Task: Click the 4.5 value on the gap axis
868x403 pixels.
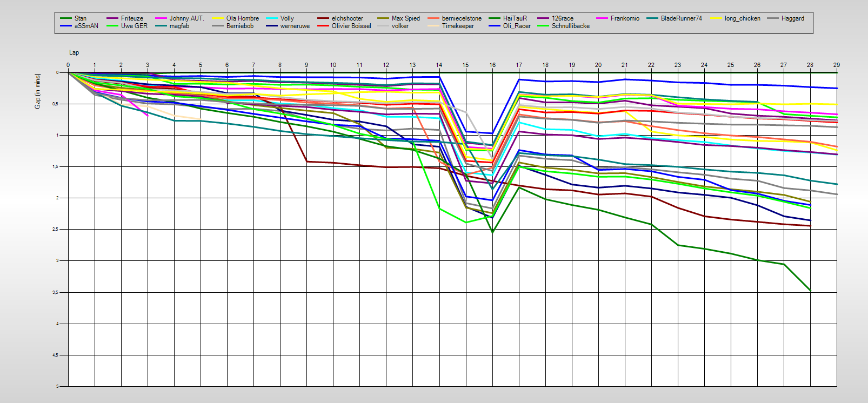Action: [x=56, y=355]
